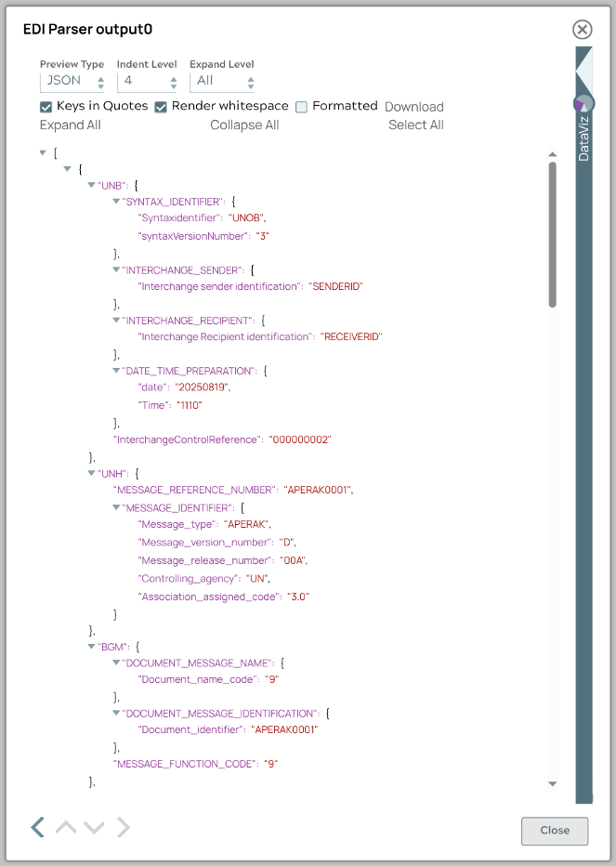
Task: Enable the Formatted checkbox
Action: [302, 107]
